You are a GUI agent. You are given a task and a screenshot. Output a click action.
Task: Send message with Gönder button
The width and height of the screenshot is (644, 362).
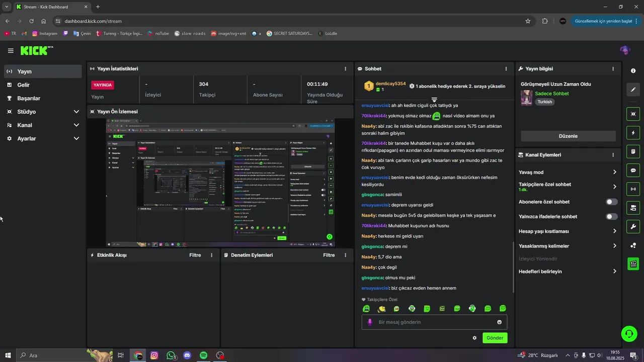[495, 338]
